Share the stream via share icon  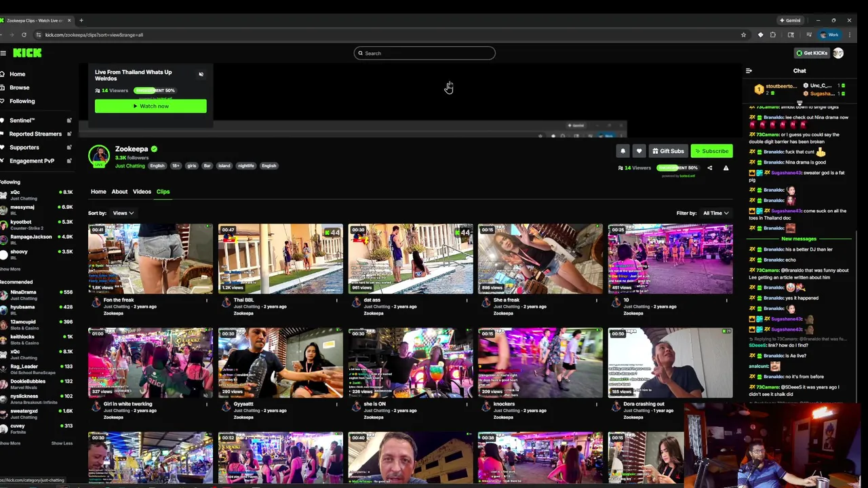click(x=710, y=168)
